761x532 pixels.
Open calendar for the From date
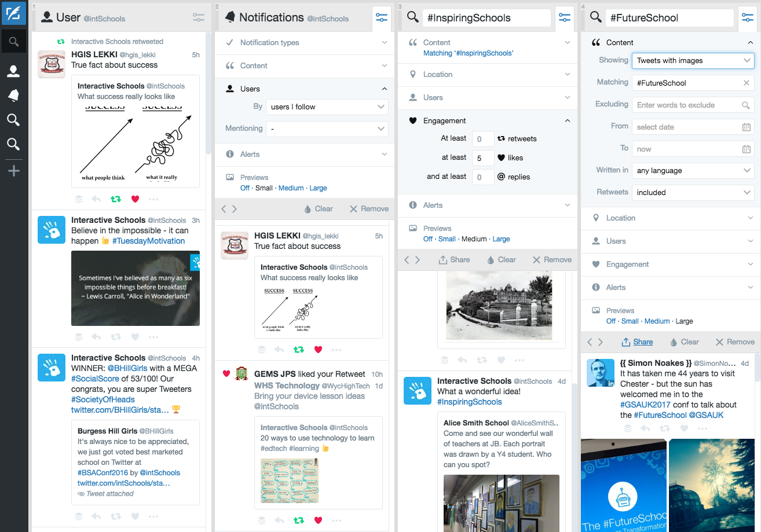click(x=747, y=127)
